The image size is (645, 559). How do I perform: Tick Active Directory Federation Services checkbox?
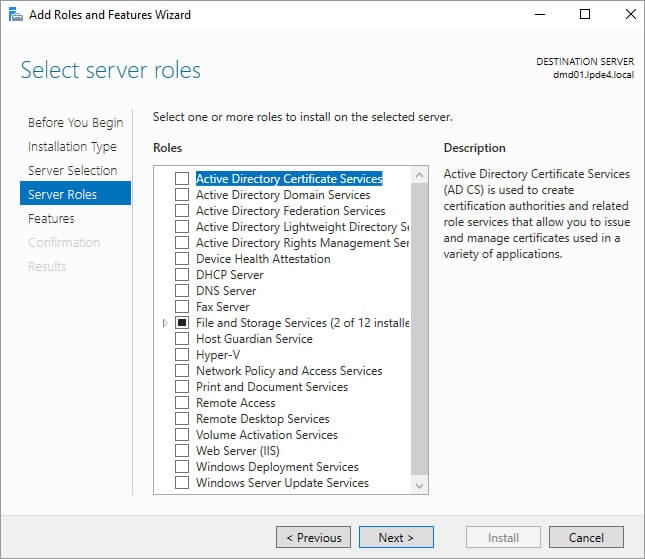(182, 211)
